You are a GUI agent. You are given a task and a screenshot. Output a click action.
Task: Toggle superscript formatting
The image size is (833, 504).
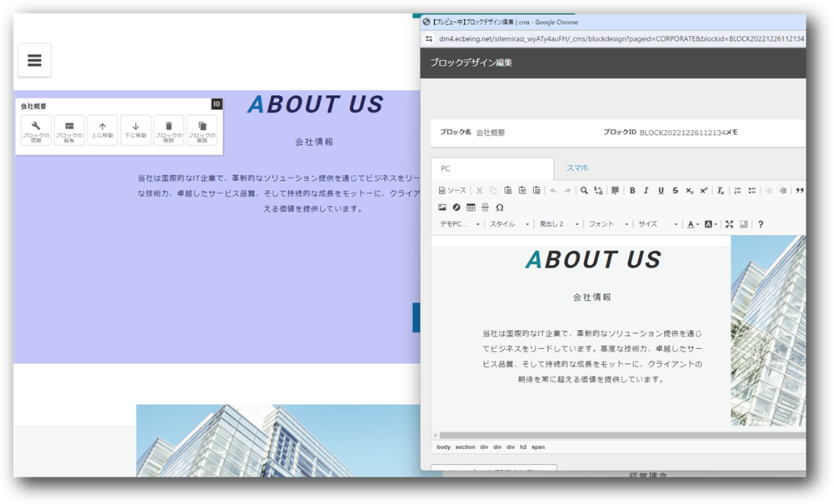point(703,191)
